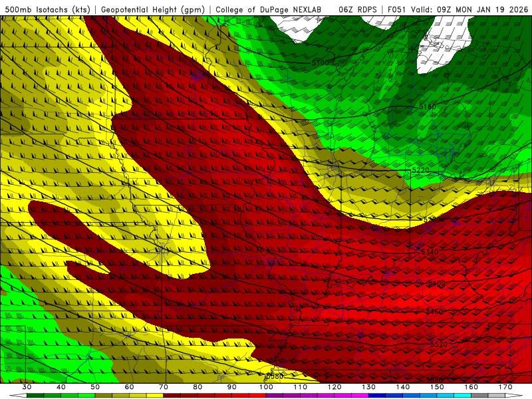Click the 30 value on the color scale
This screenshot has width=532, height=399.
[27, 387]
